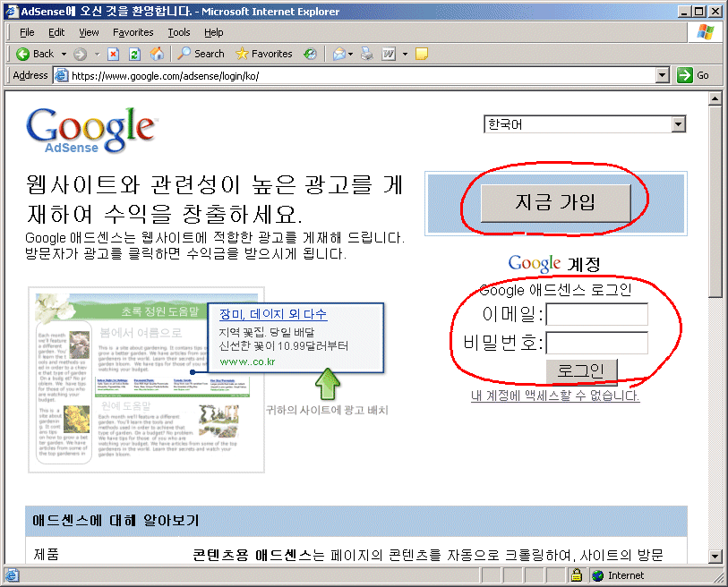Click the Windows flag logo throbber
Screen dimensions: 728x587
pos(706,32)
